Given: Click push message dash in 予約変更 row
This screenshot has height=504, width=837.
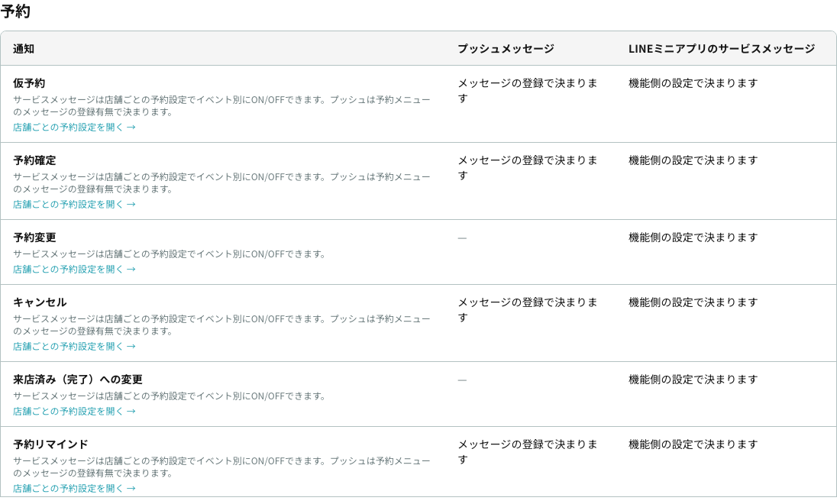Looking at the screenshot, I should pyautogui.click(x=462, y=237).
